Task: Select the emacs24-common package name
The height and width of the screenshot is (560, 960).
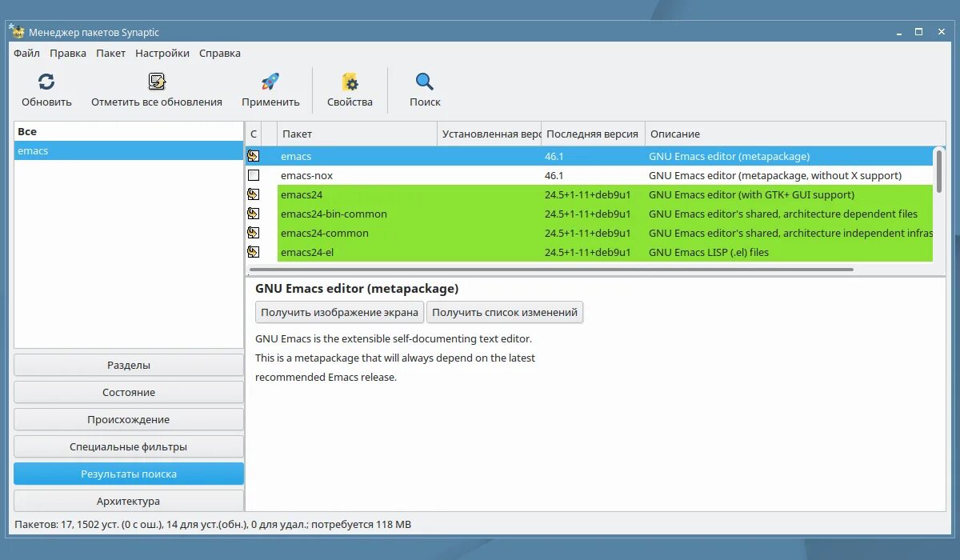Action: click(x=325, y=233)
